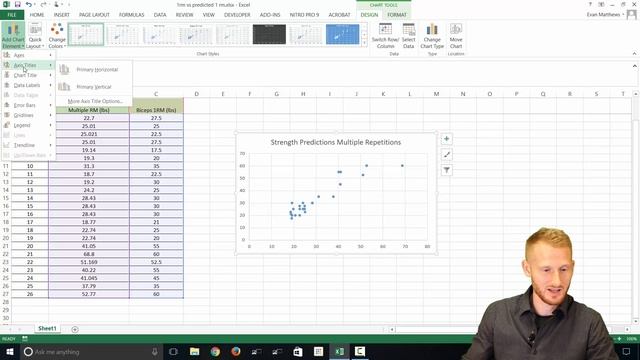Open the Change Colors palette dropdown
The width and height of the screenshot is (640, 360).
(x=57, y=36)
